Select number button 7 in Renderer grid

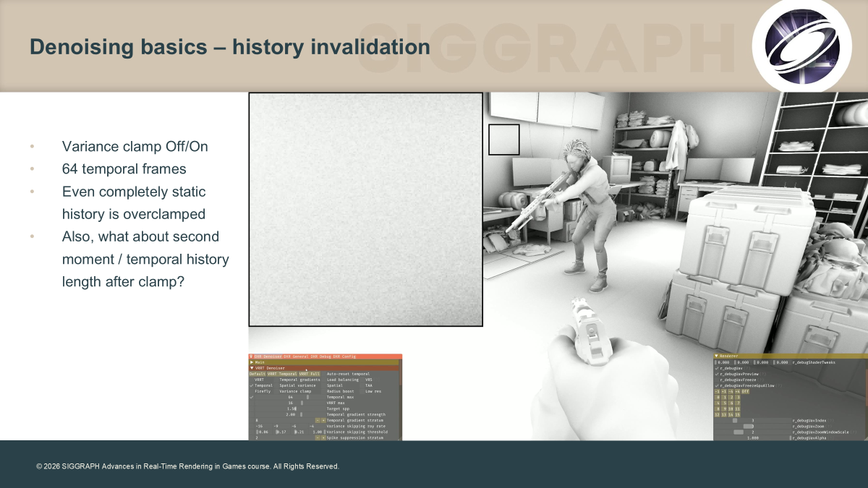pyautogui.click(x=737, y=403)
